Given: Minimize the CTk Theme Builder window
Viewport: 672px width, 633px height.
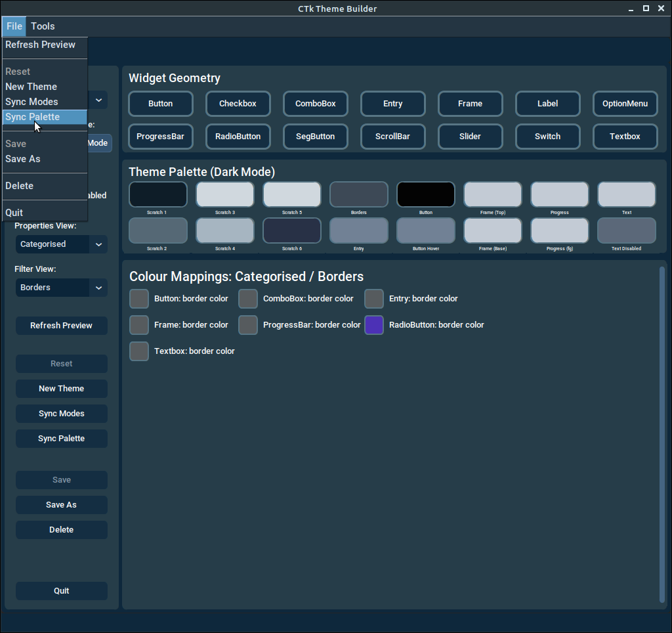Looking at the screenshot, I should pos(631,9).
